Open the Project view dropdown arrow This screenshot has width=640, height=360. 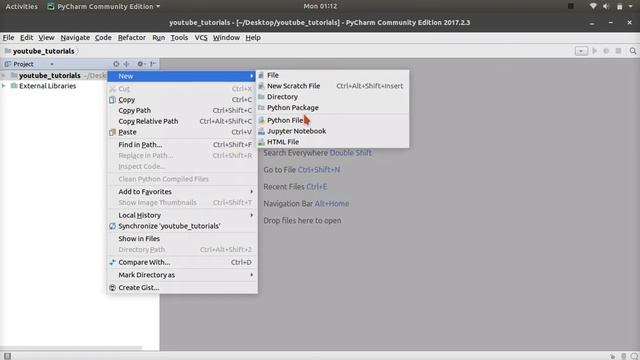(52, 64)
